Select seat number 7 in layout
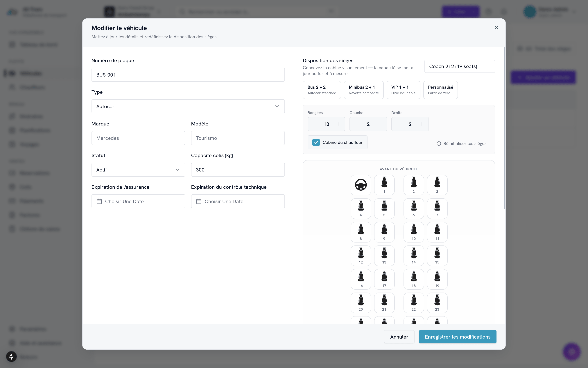 click(437, 209)
